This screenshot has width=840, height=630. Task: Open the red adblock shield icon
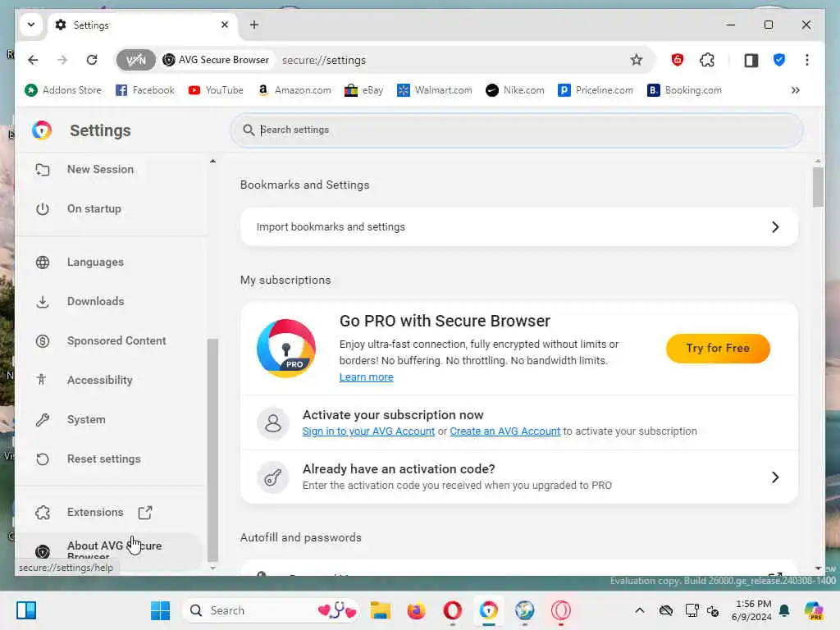click(677, 60)
